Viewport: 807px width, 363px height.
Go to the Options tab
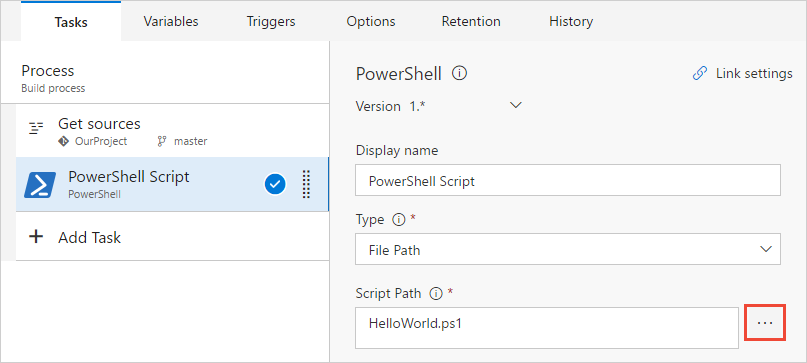[x=371, y=22]
